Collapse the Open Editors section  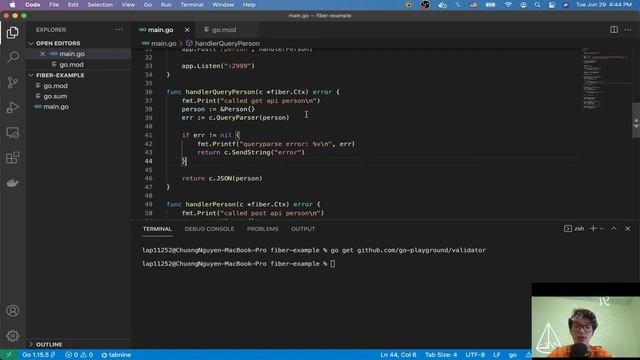[58, 43]
